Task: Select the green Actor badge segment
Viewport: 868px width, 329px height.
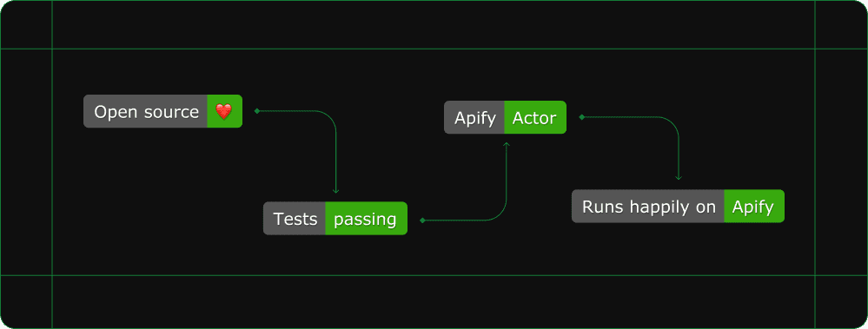Action: point(535,117)
